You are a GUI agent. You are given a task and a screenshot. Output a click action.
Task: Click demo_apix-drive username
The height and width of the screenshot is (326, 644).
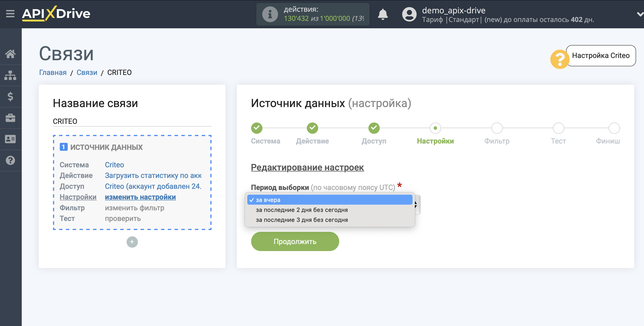[x=454, y=10]
